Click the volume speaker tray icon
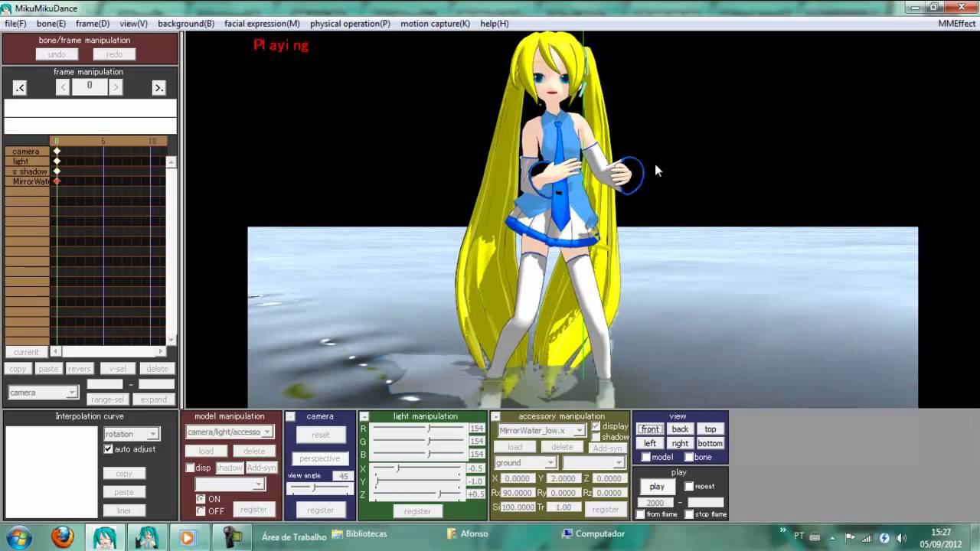Image resolution: width=980 pixels, height=551 pixels. pyautogui.click(x=901, y=537)
